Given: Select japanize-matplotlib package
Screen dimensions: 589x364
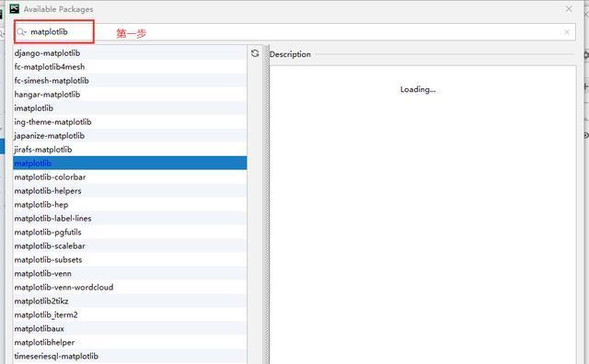Looking at the screenshot, I should [x=130, y=135].
